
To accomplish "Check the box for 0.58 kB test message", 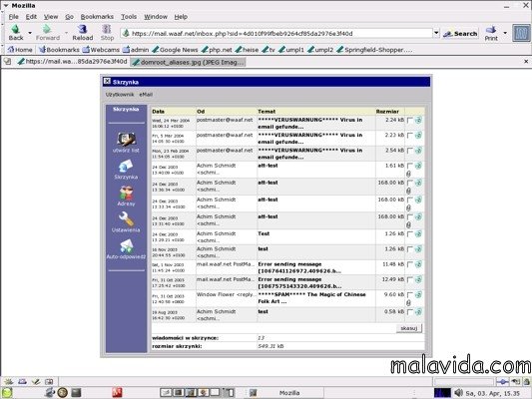I will tap(410, 312).
